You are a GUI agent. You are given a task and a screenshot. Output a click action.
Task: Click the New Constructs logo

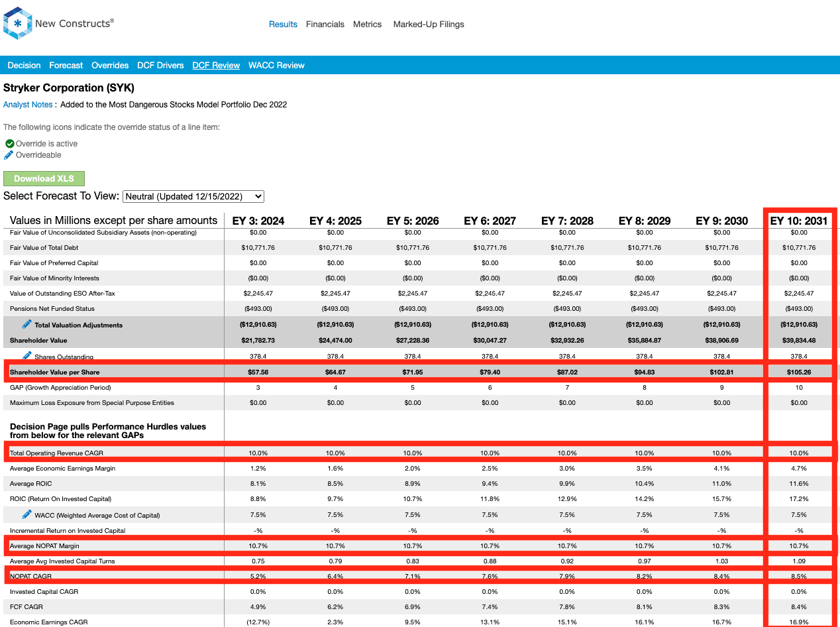(58, 23)
